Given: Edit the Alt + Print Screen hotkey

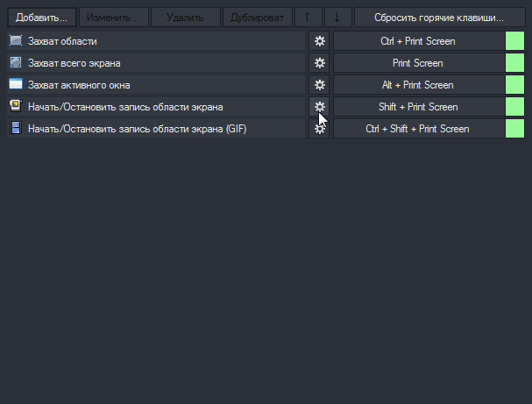Looking at the screenshot, I should pos(419,85).
